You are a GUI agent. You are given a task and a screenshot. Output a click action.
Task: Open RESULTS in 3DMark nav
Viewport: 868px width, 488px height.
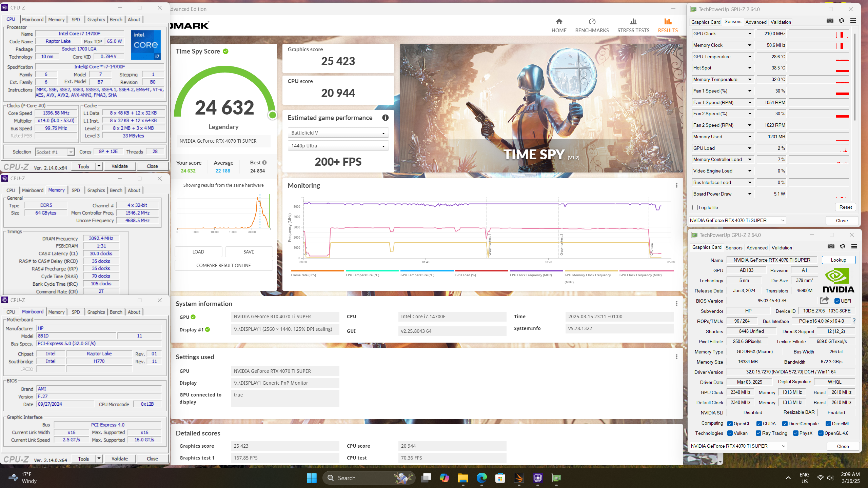click(668, 26)
